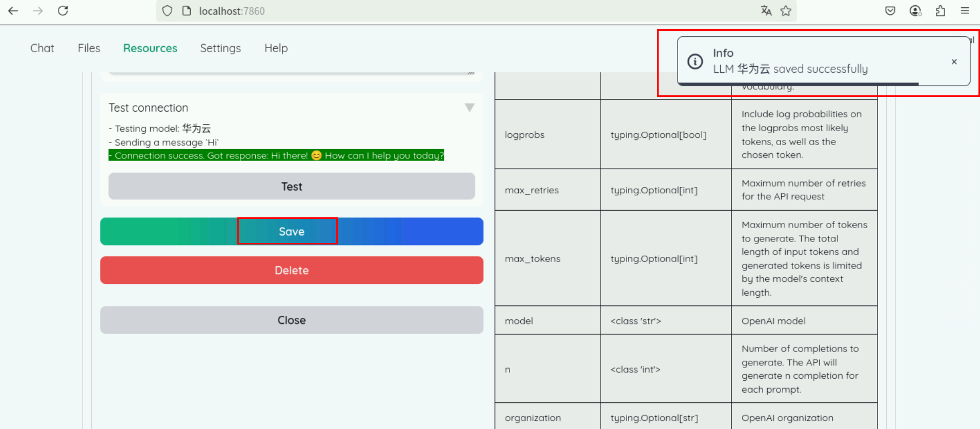Click the Connection success response message
This screenshot has height=429, width=980.
point(276,155)
